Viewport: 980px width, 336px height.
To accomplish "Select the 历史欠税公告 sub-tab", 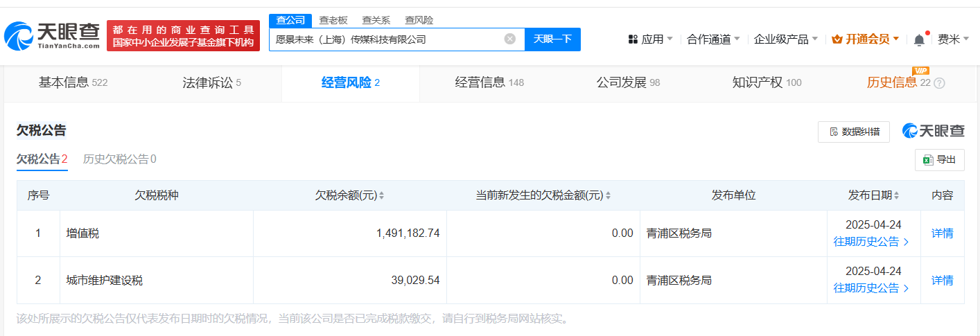I will point(119,159).
